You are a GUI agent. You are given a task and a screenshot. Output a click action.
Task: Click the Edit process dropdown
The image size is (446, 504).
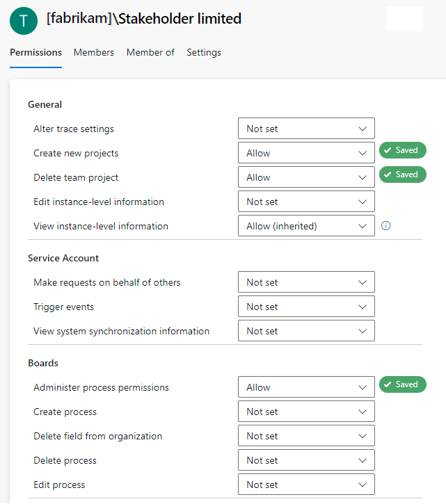click(x=306, y=485)
